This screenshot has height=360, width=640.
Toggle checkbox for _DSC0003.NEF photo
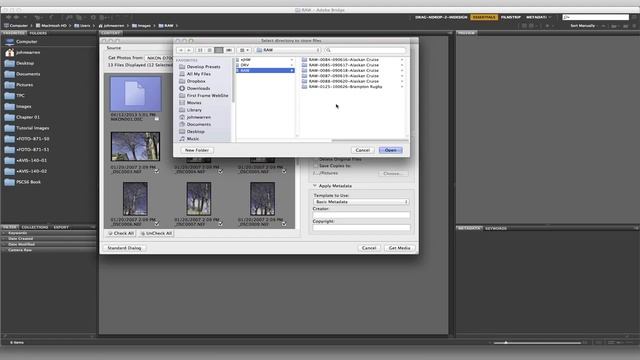tap(157, 171)
